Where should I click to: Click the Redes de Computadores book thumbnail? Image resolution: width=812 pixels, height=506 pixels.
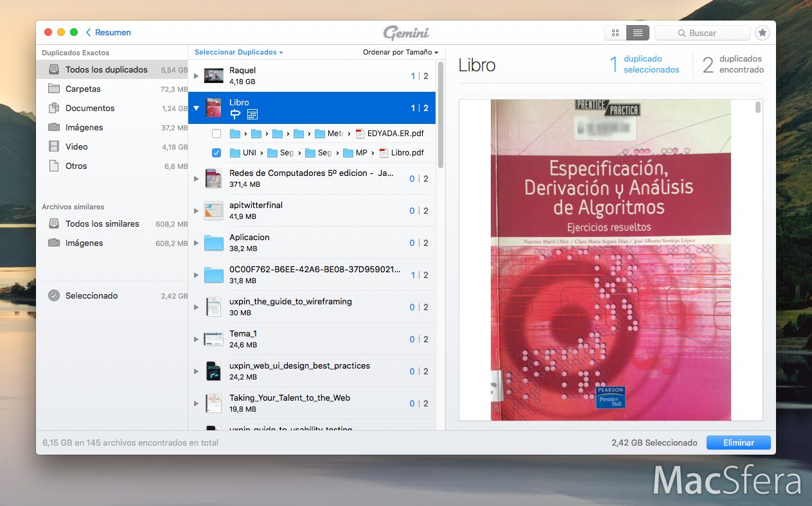[x=213, y=179]
